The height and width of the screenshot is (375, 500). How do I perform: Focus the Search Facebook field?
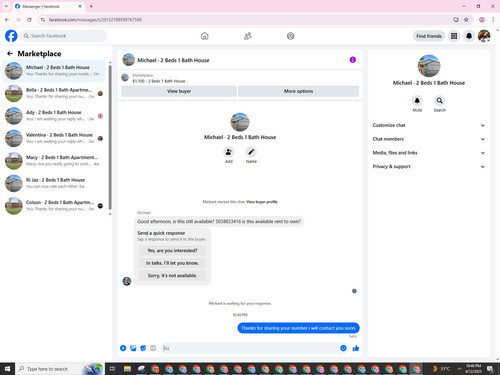pos(64,36)
